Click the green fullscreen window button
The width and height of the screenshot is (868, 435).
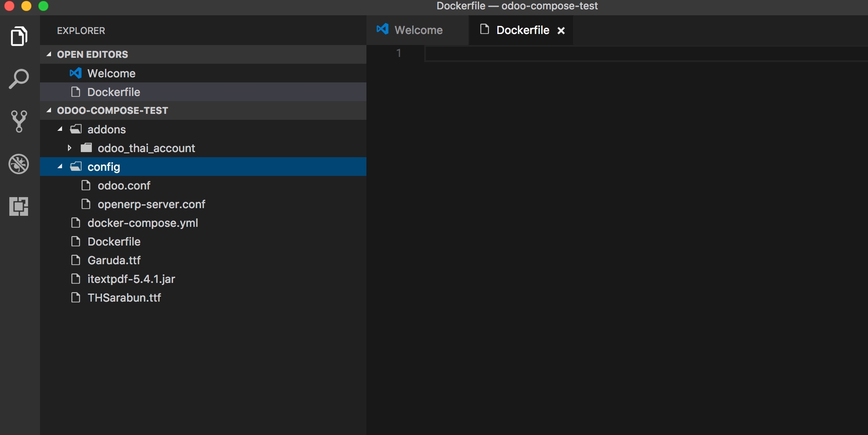[43, 6]
